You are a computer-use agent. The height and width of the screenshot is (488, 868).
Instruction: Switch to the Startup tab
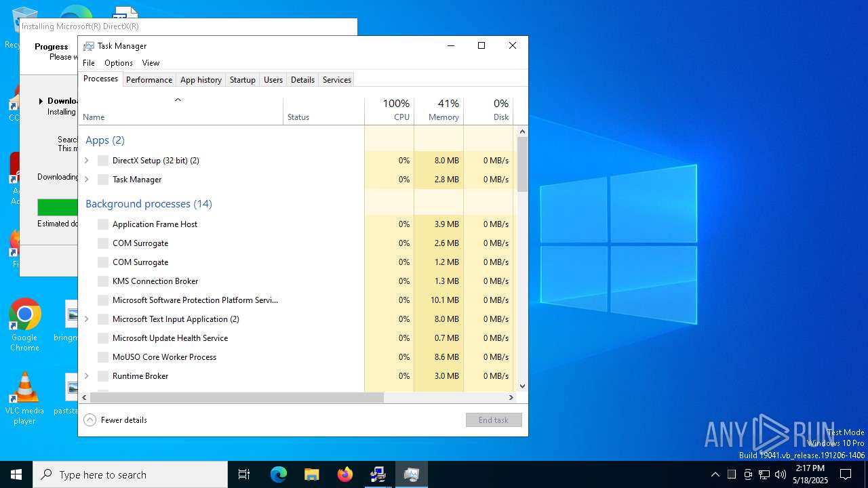point(242,80)
